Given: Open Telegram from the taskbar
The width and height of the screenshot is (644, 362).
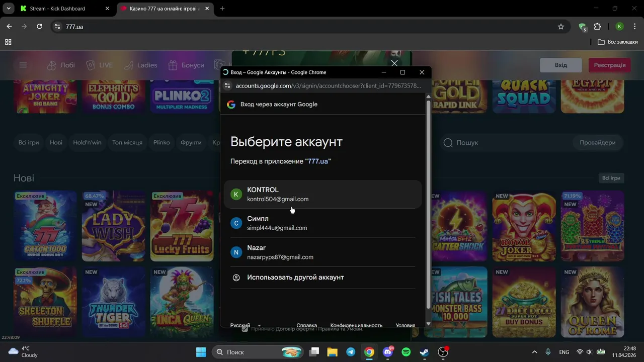Looking at the screenshot, I should pyautogui.click(x=351, y=352).
